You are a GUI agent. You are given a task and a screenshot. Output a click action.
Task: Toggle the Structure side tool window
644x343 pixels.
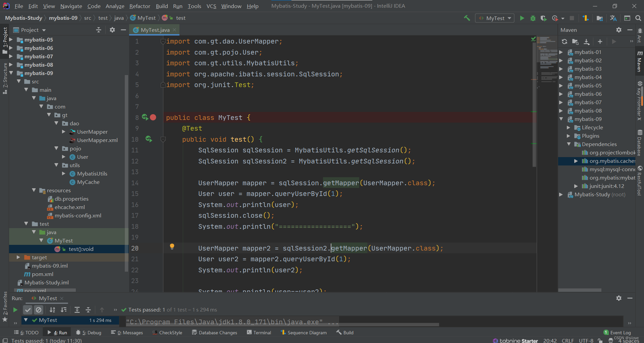pos(5,79)
